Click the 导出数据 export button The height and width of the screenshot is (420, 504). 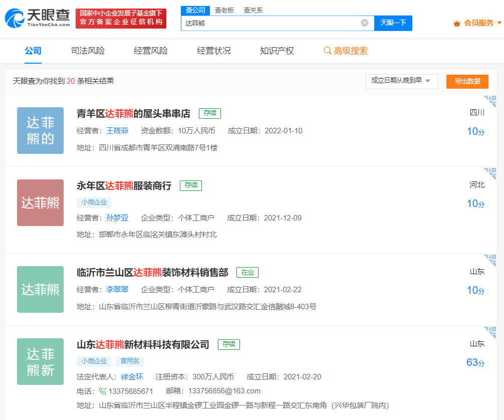[x=467, y=81]
